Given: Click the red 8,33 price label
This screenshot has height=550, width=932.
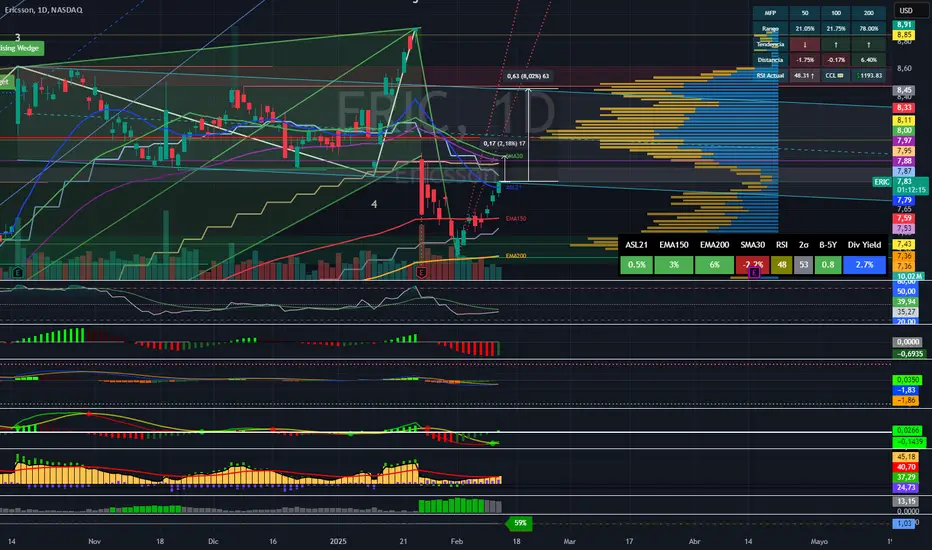Looking at the screenshot, I should point(904,108).
